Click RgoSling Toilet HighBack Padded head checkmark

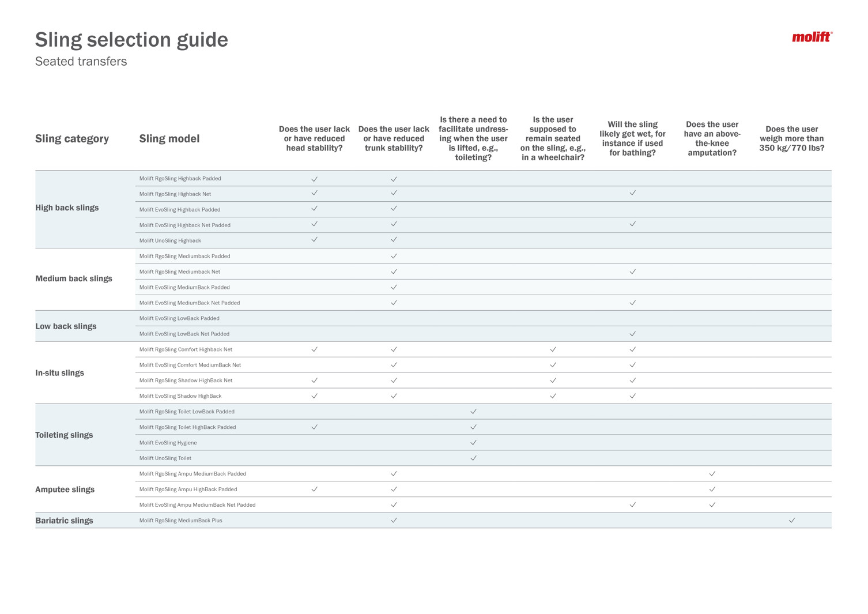314,427
